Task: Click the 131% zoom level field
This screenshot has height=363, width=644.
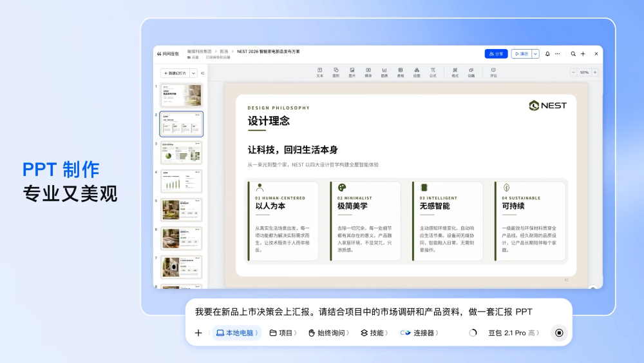Action: pos(584,72)
